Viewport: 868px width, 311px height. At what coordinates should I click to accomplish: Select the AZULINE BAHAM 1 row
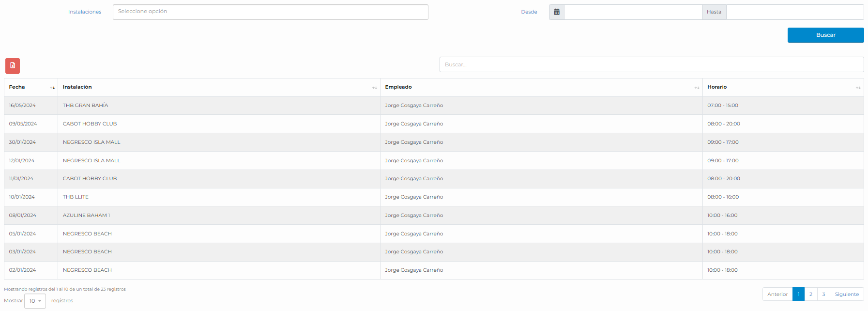86,216
